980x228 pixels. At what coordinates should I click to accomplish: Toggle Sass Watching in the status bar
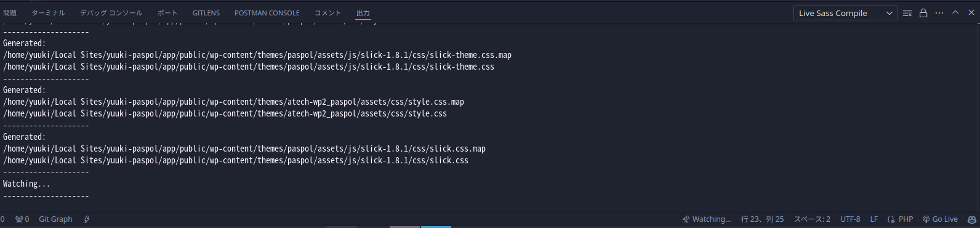click(706, 219)
